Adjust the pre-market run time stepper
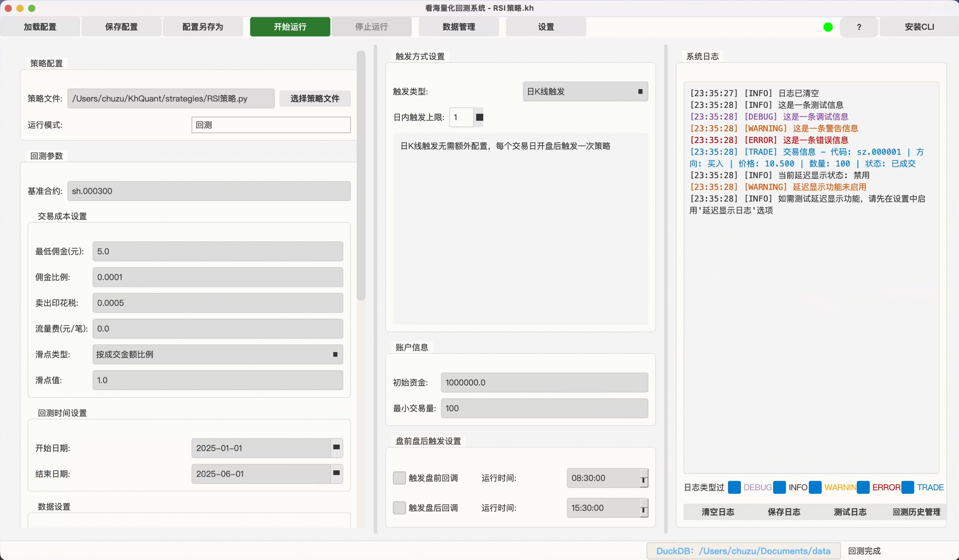The width and height of the screenshot is (959, 560). point(643,478)
